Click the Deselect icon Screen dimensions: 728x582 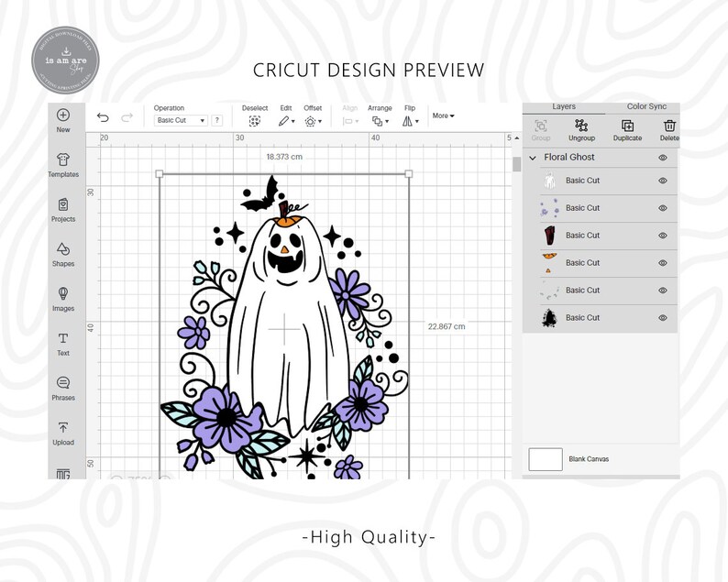(254, 121)
